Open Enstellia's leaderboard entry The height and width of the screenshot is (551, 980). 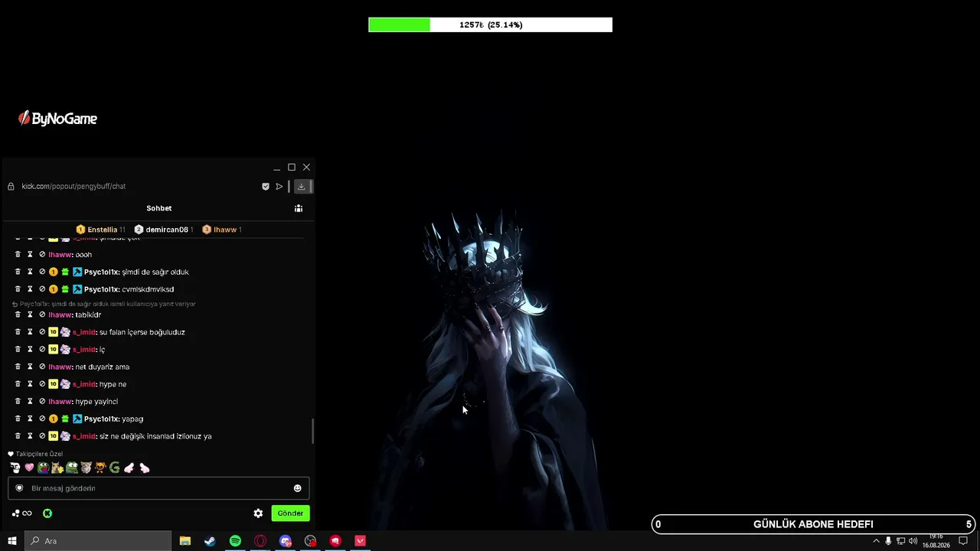point(101,230)
